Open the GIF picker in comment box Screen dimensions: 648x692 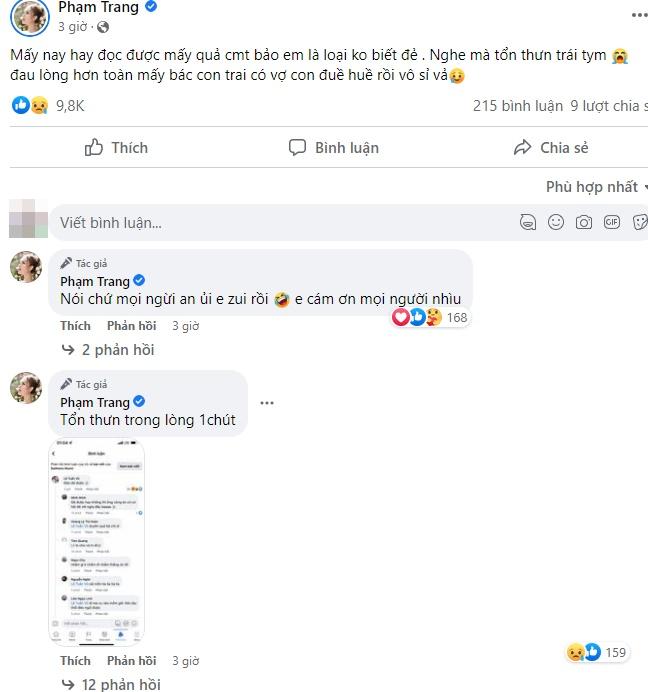611,222
